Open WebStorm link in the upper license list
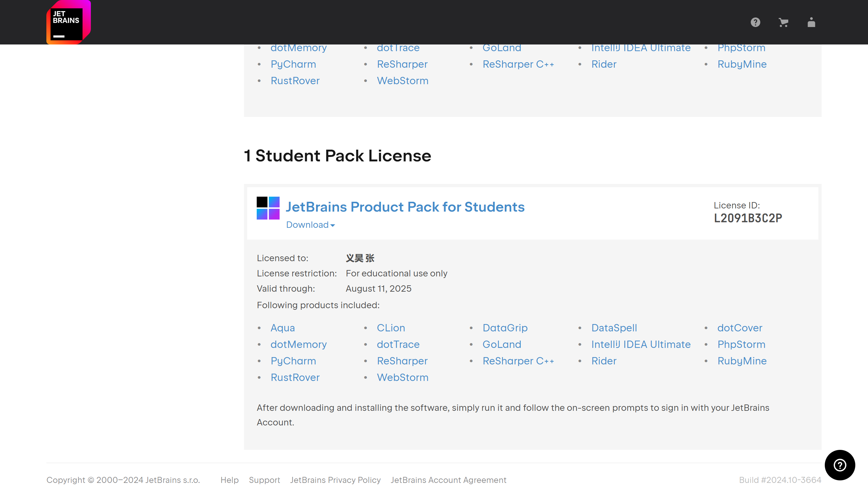868x488 pixels. 402,81
